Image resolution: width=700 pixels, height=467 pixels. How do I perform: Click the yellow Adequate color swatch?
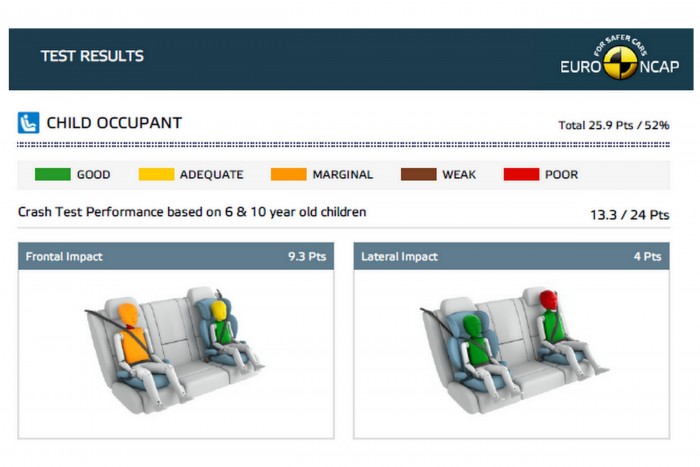(155, 174)
